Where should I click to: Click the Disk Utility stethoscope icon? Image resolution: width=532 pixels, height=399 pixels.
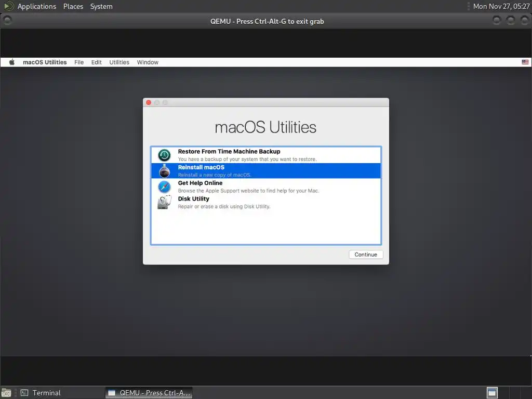coord(165,202)
